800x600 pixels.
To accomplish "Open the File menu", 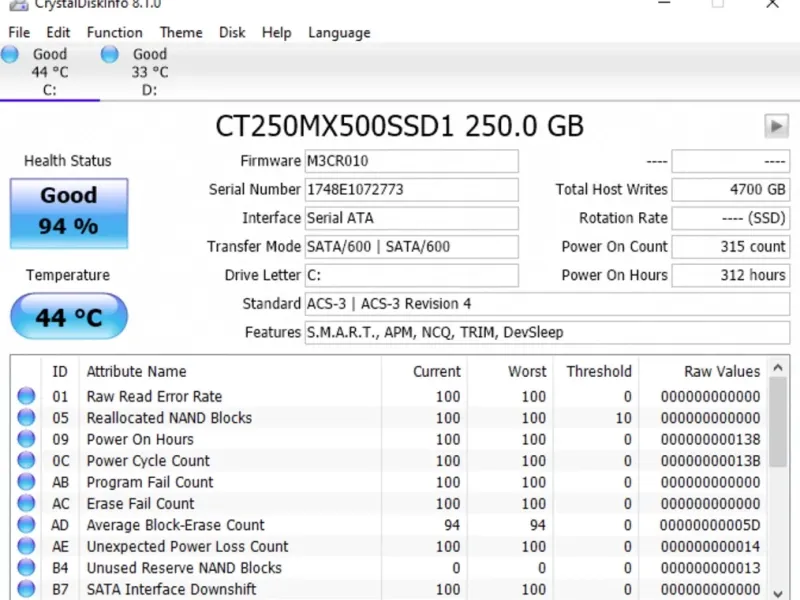I will pyautogui.click(x=19, y=33).
